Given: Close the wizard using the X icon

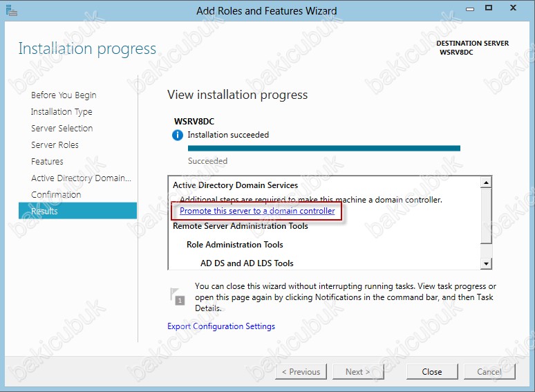Looking at the screenshot, I should click(513, 8).
